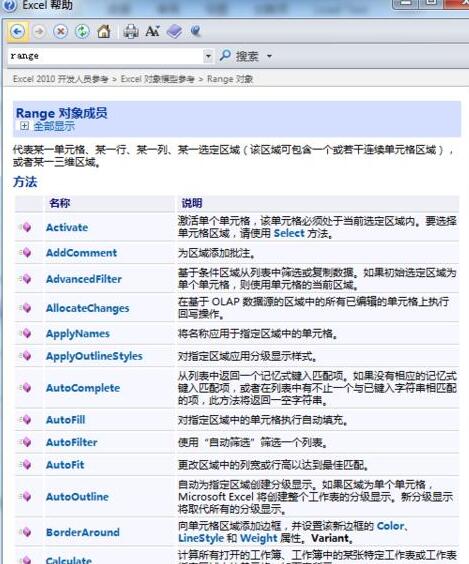
Task: Open the Excel 2010 开发人员参考 breadcrumb
Action: click(61, 79)
